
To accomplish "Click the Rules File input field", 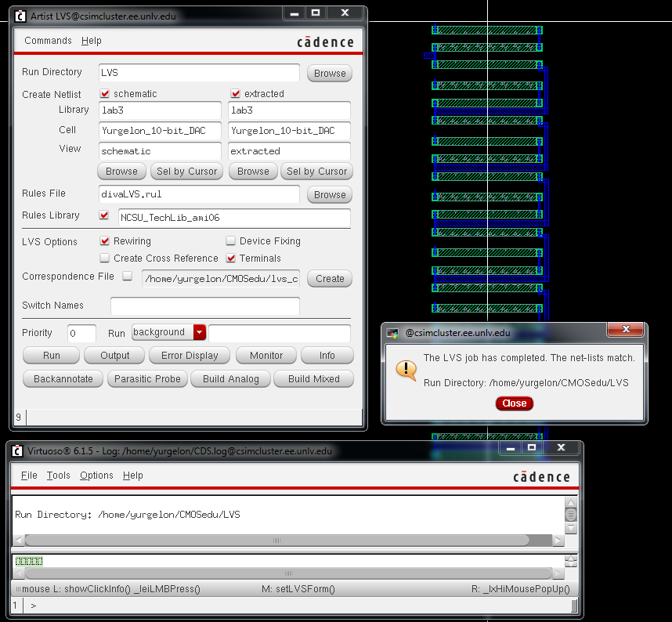I will click(199, 194).
